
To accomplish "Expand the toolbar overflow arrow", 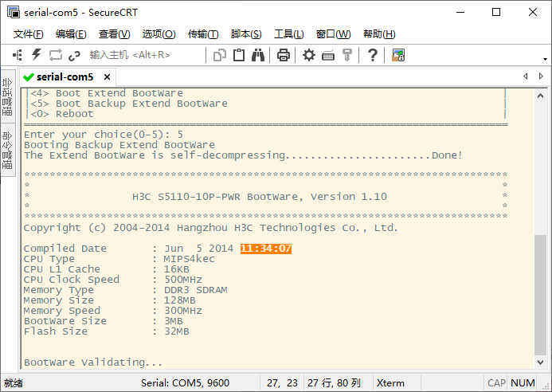I will pos(546,57).
